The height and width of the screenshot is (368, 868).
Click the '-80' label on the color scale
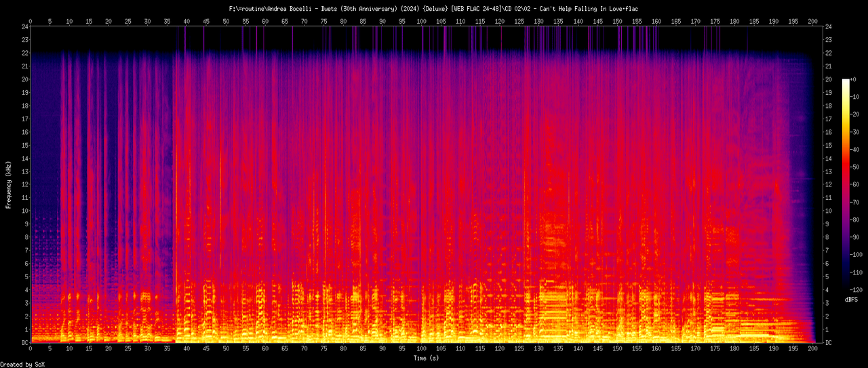854,220
